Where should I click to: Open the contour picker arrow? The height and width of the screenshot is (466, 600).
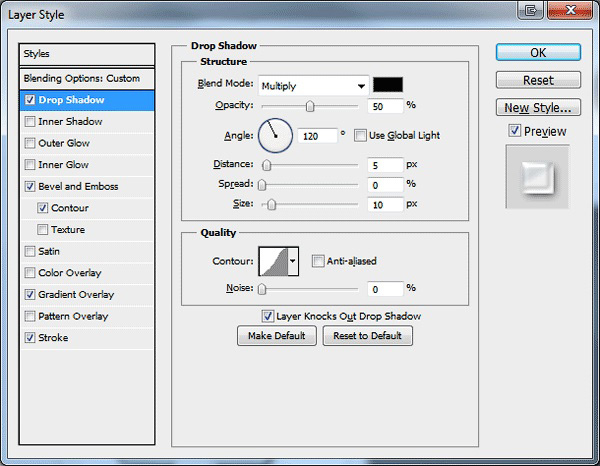(x=293, y=261)
